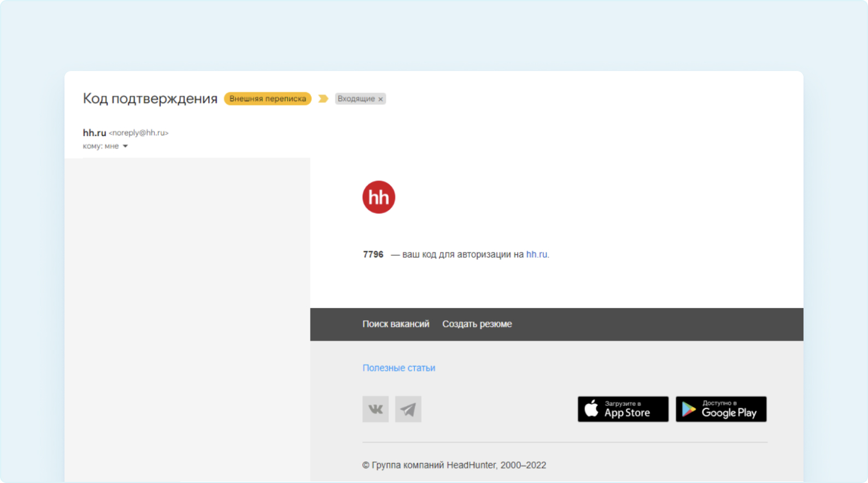Click the HeadHunter copyright text
Screen dimensions: 868x483
pyautogui.click(x=454, y=466)
